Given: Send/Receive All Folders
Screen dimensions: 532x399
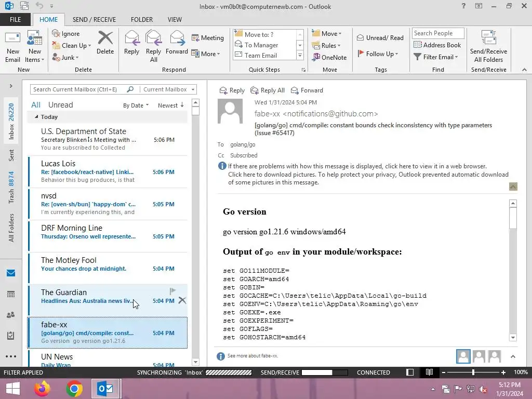Looking at the screenshot, I should pyautogui.click(x=488, y=47).
